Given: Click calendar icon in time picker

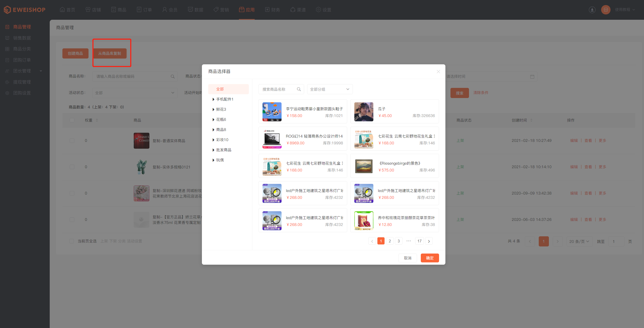Looking at the screenshot, I should (x=532, y=76).
